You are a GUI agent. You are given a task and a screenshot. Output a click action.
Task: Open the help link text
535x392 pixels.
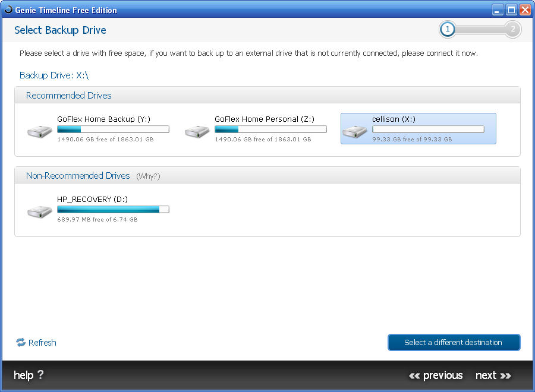(24, 375)
